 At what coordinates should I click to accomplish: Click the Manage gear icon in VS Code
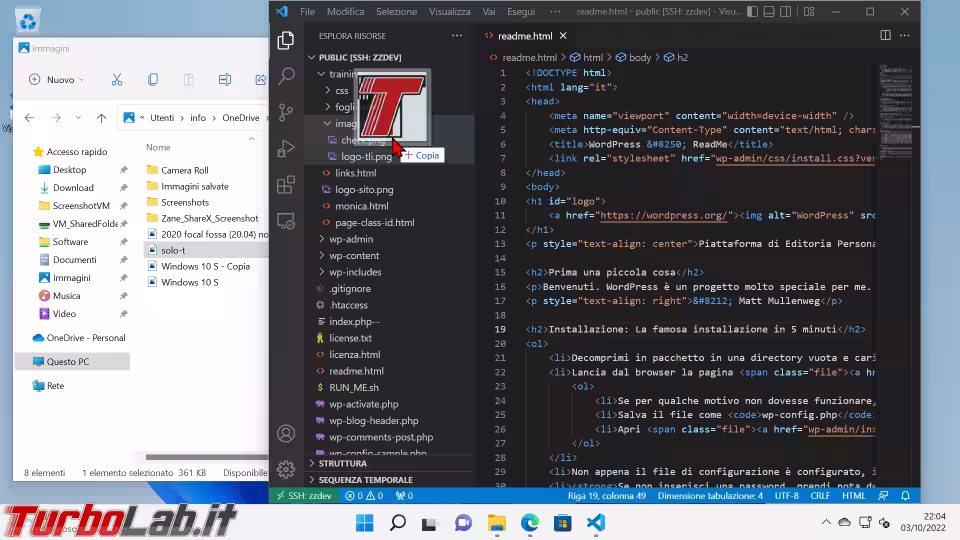[286, 469]
